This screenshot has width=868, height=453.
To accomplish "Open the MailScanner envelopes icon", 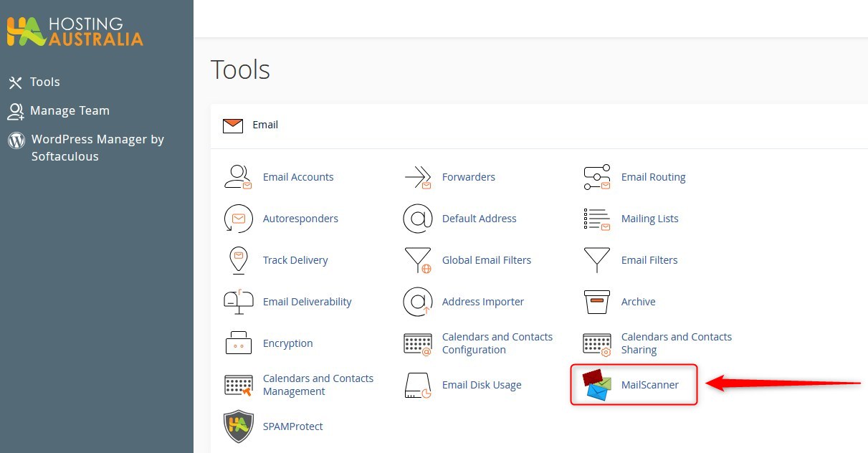I will click(596, 385).
